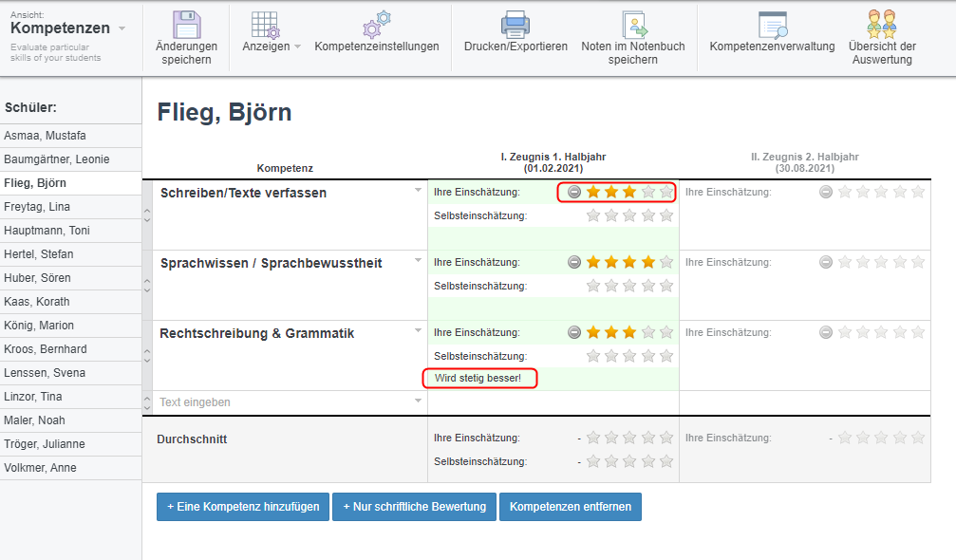
Task: Set fifth star of Rechtschreibung second-term Einschätzung
Action: click(918, 332)
